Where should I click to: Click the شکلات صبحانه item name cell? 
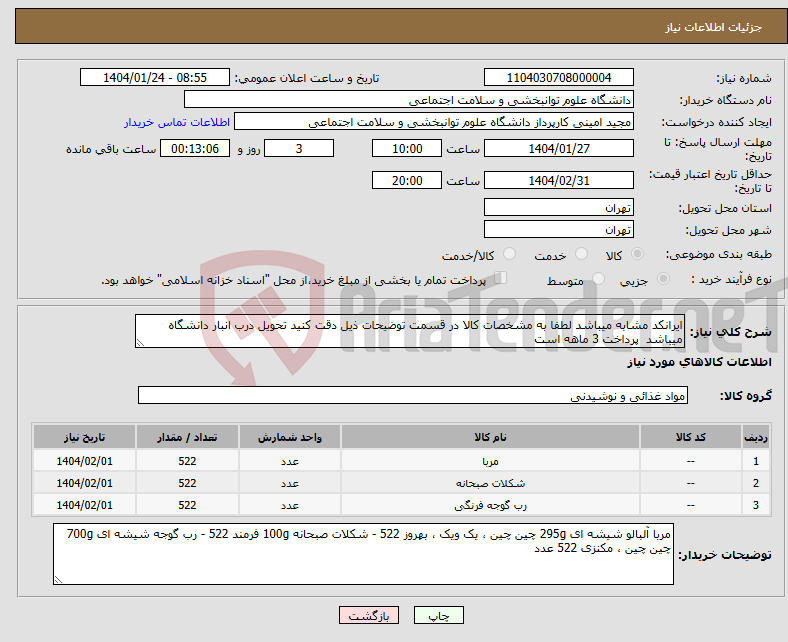tap(490, 483)
